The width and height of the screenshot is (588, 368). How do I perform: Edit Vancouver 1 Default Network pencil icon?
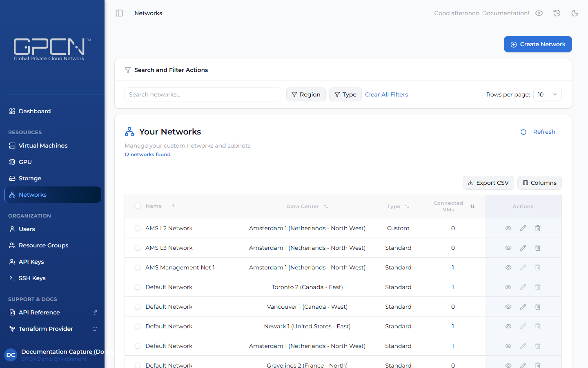[x=523, y=307]
